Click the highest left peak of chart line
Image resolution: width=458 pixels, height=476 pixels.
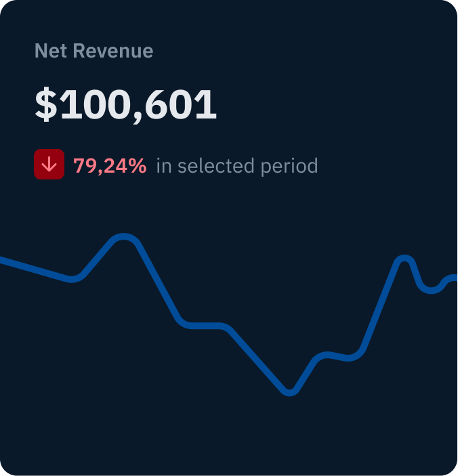click(124, 238)
